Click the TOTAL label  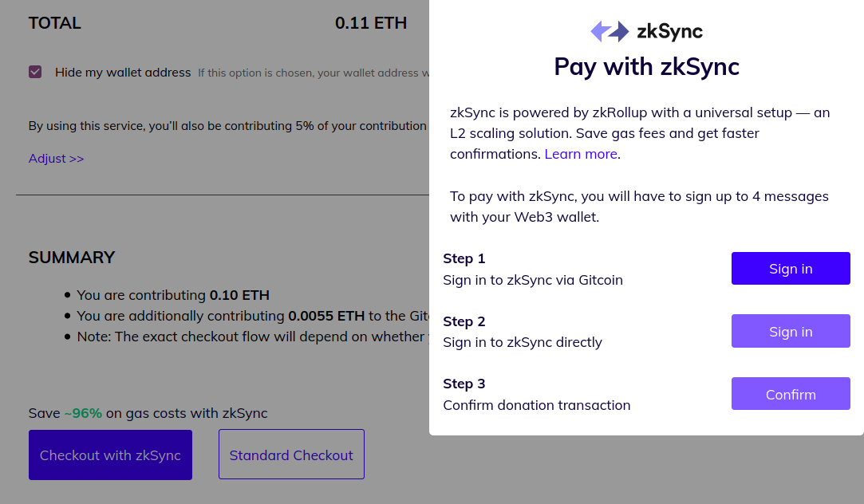point(54,23)
